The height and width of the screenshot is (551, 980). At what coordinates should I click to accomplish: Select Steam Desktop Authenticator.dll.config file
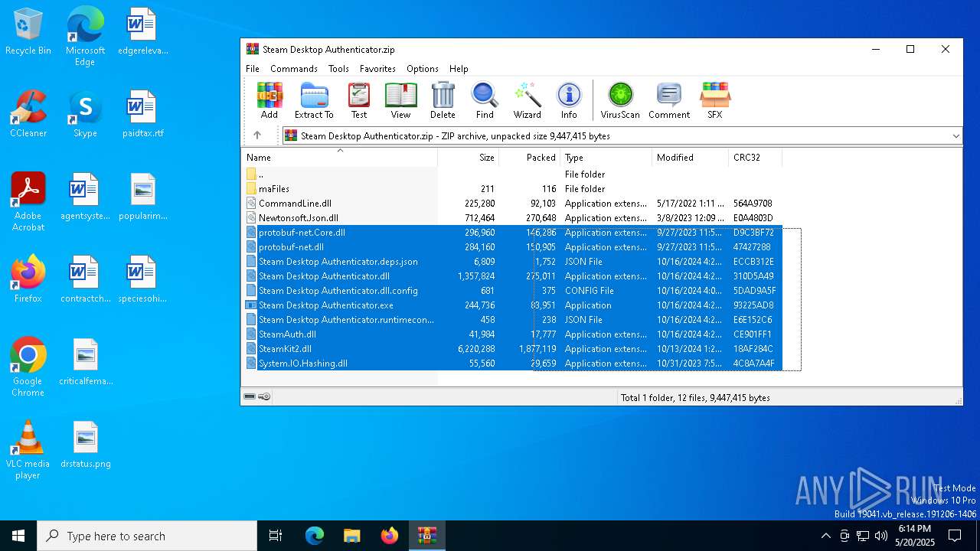coord(513,291)
